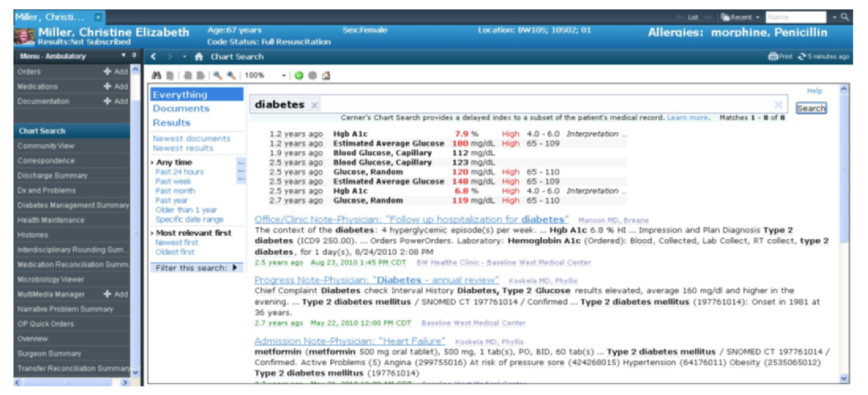Clear the diabetes search term with the x
This screenshot has height=395, width=868.
pyautogui.click(x=314, y=105)
